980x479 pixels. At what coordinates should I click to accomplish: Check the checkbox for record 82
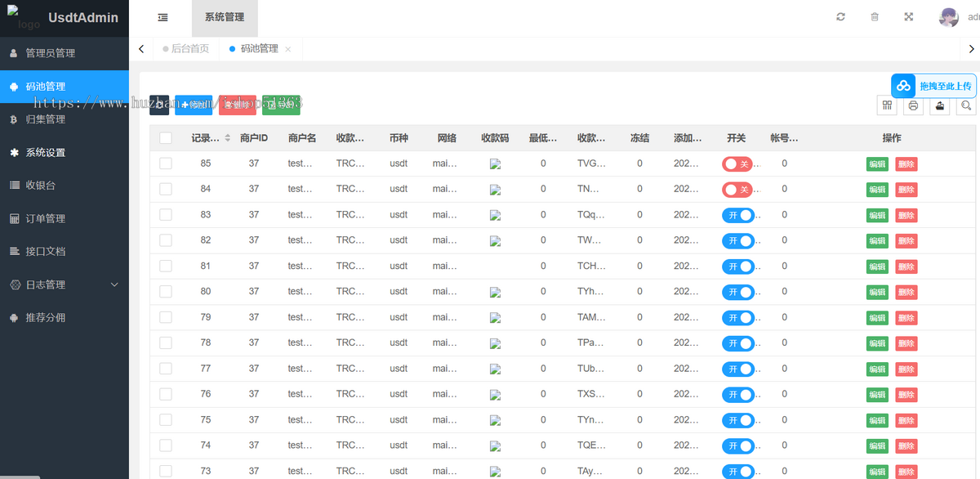166,240
